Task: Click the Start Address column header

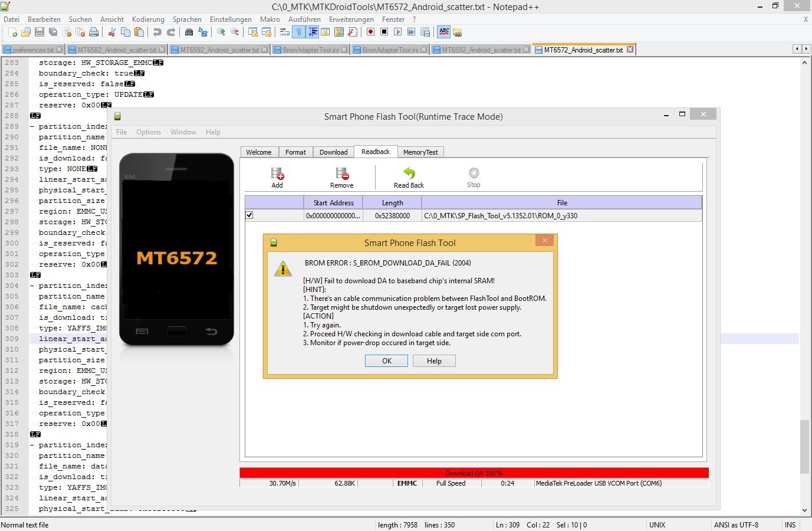Action: pyautogui.click(x=333, y=202)
